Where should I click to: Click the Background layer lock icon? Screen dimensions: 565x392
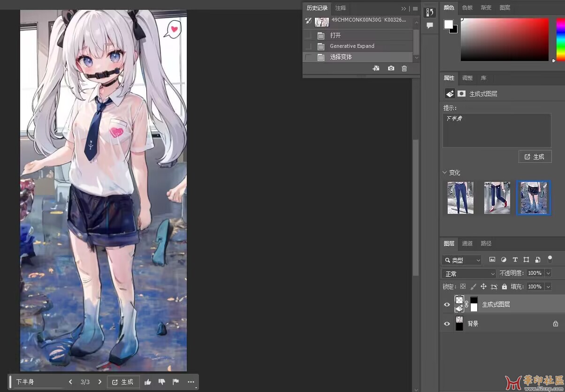pyautogui.click(x=556, y=324)
